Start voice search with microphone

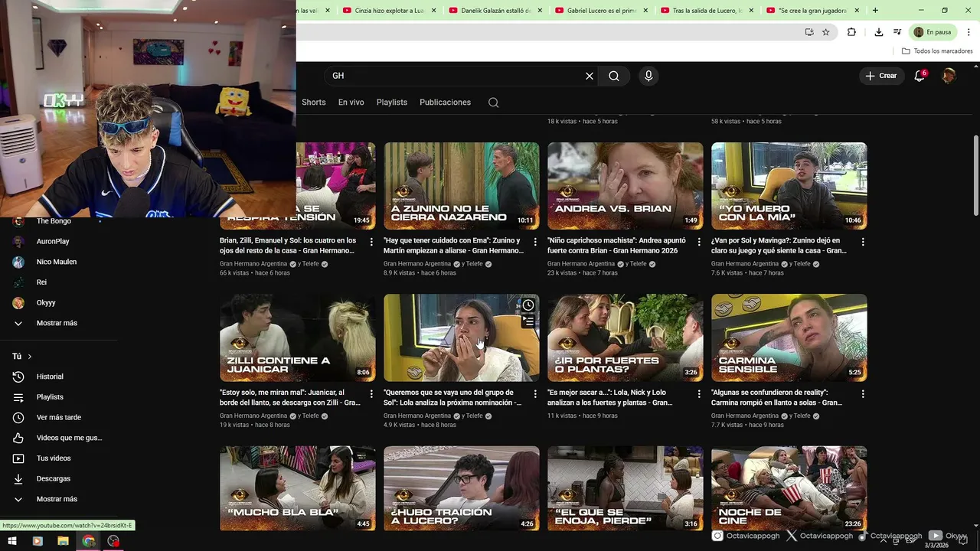(x=648, y=76)
